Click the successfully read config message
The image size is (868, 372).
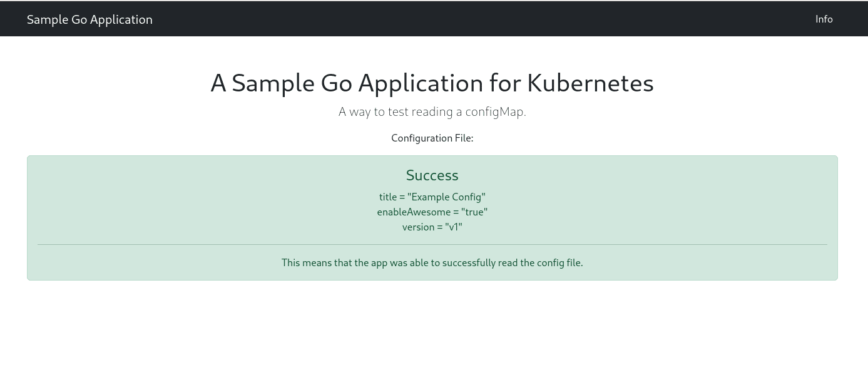click(432, 263)
